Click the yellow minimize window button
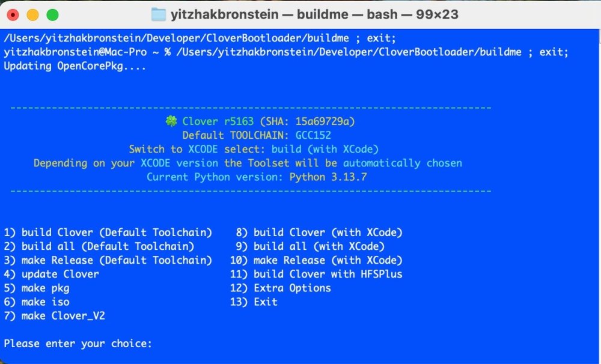Screen dimensions: 601x364 32,15
